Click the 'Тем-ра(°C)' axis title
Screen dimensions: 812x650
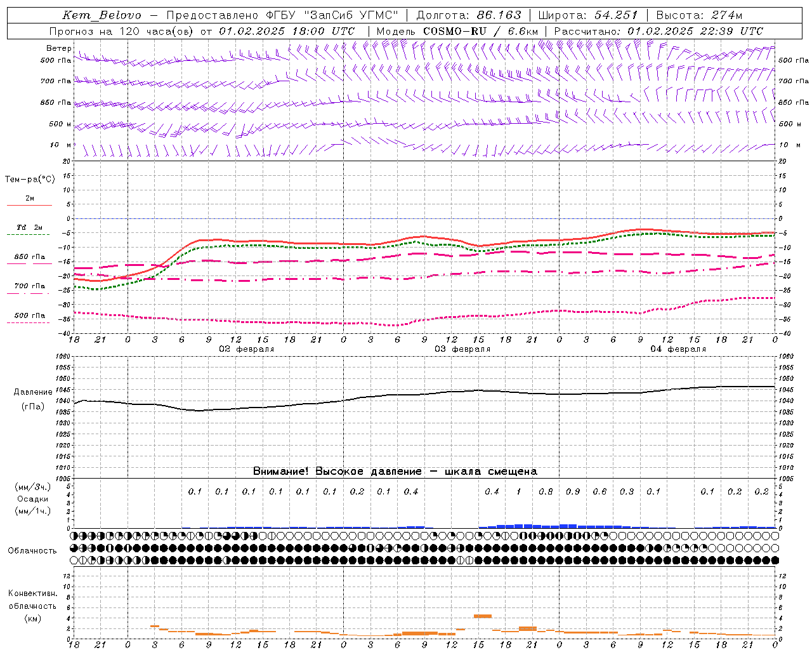(x=30, y=180)
